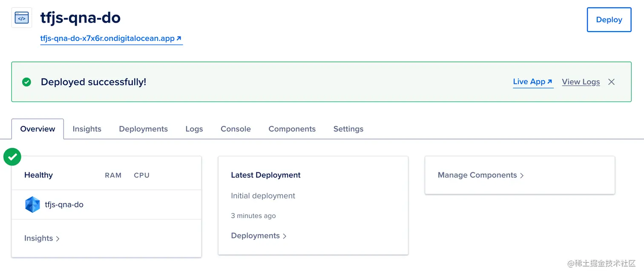Open the Settings tab
The width and height of the screenshot is (644, 276).
click(x=348, y=129)
